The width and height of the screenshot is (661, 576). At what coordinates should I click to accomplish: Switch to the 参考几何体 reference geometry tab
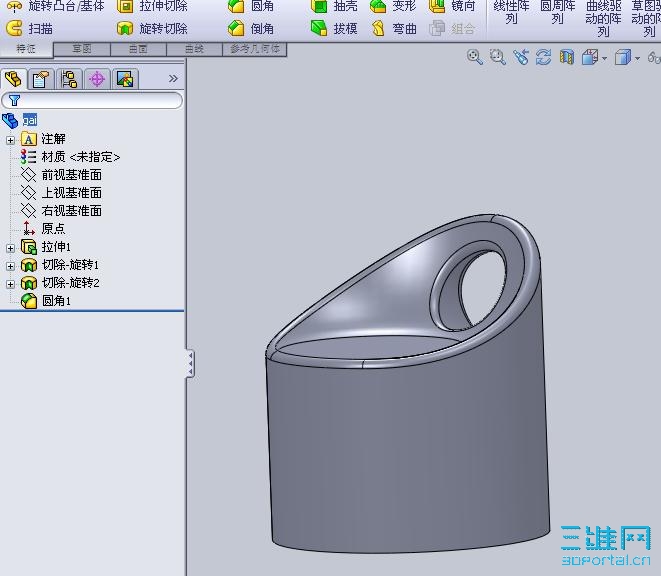point(255,49)
